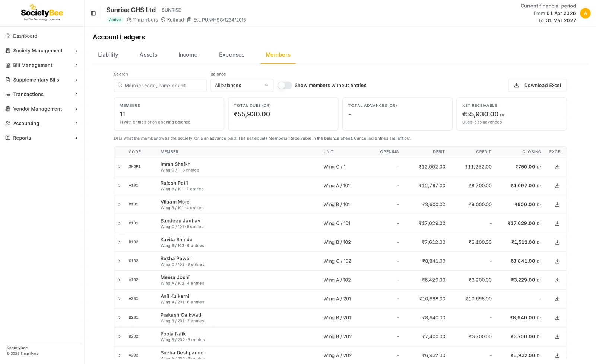Download Excel for Sandeep Jadhav row
Screen dimensions: 596x364
click(x=557, y=223)
